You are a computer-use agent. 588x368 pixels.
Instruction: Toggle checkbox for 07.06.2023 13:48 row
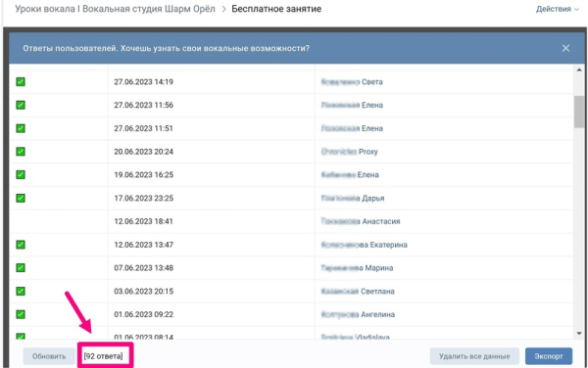[21, 267]
